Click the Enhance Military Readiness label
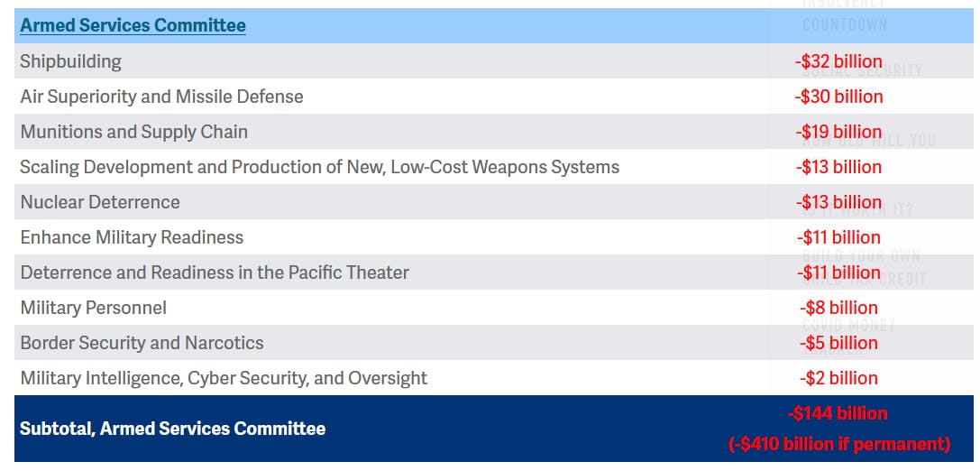Screen dimensions: 980x471 click(x=132, y=237)
